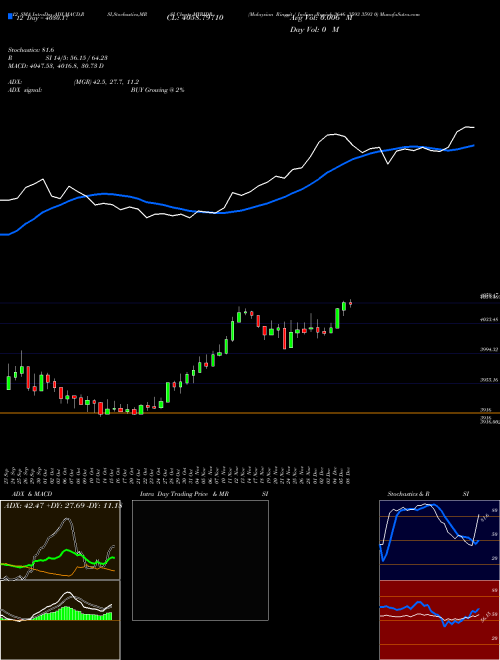Select the "Stochastics: 81.6" reading

tap(31, 50)
